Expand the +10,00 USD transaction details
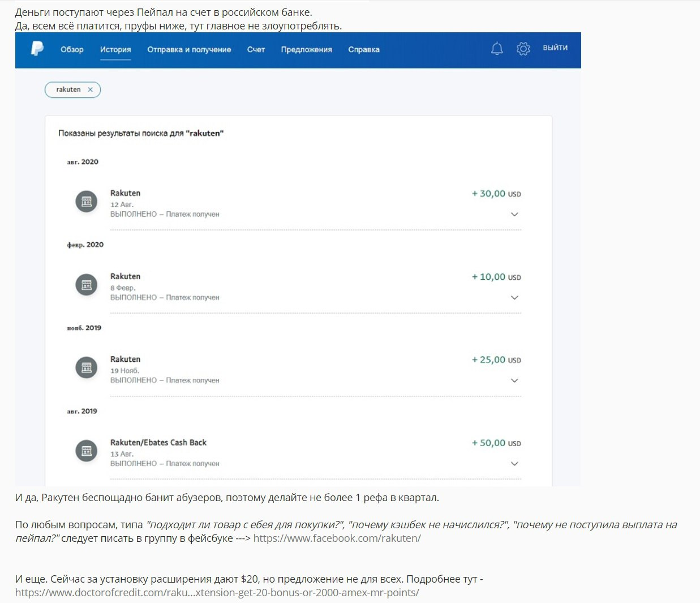700x603 pixels. click(514, 298)
